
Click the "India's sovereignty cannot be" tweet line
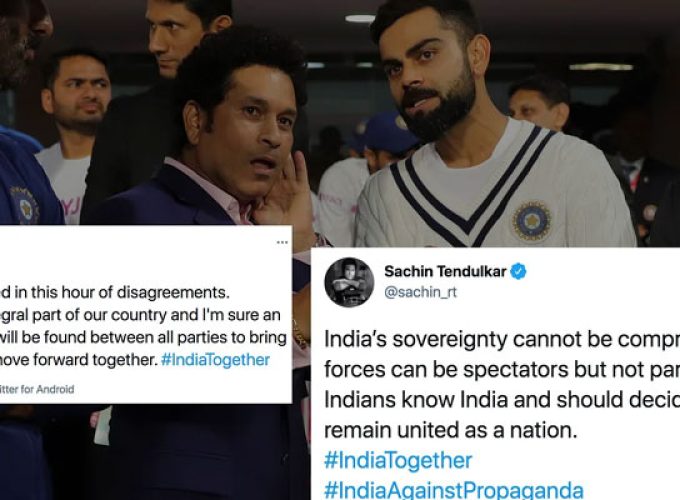point(502,340)
